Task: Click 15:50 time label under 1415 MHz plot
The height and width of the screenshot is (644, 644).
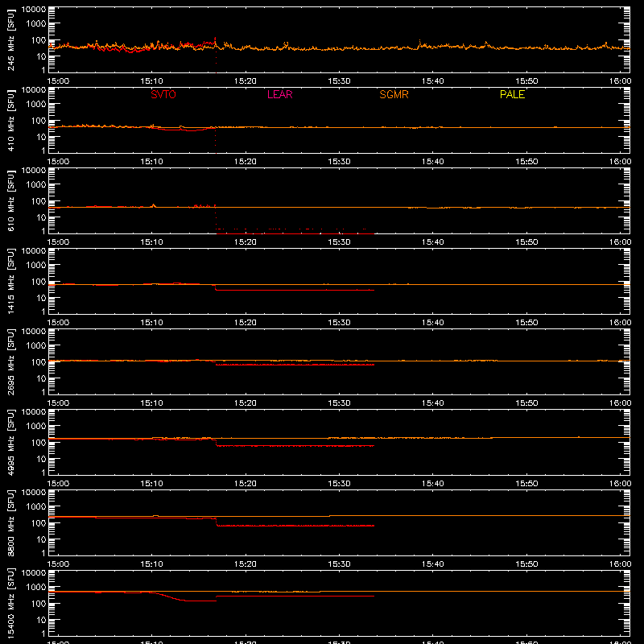Action: (526, 323)
